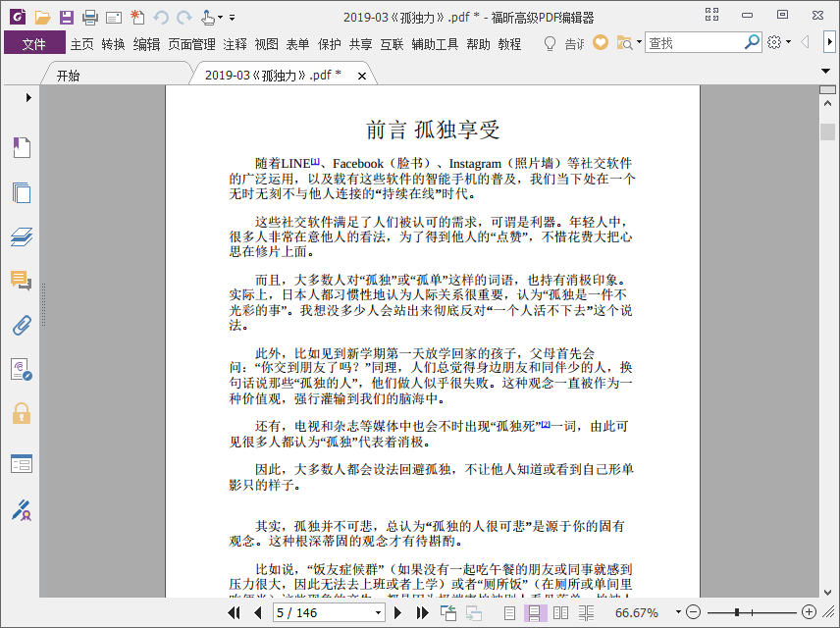This screenshot has height=628, width=840.
Task: Open the 保护 ribbon tab
Action: click(329, 44)
